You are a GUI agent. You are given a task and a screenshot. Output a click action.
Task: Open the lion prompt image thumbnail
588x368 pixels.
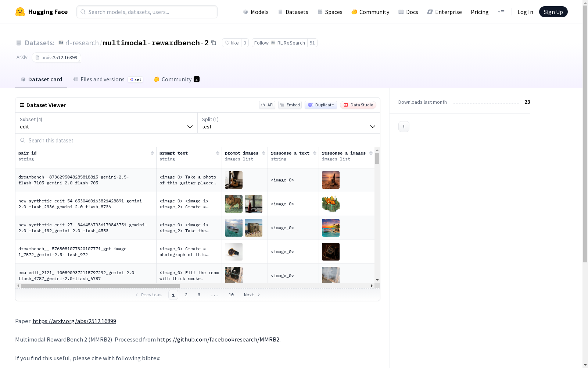point(234,204)
